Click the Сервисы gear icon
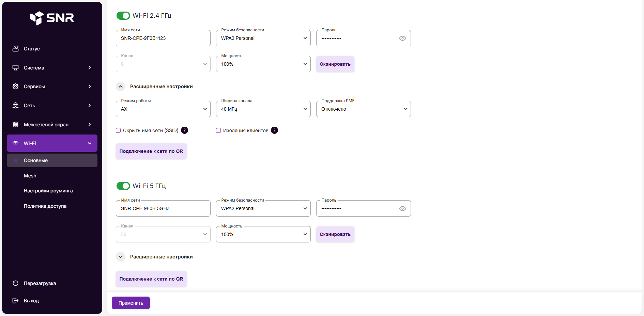Viewport: 644px width, 316px height. pos(16,86)
